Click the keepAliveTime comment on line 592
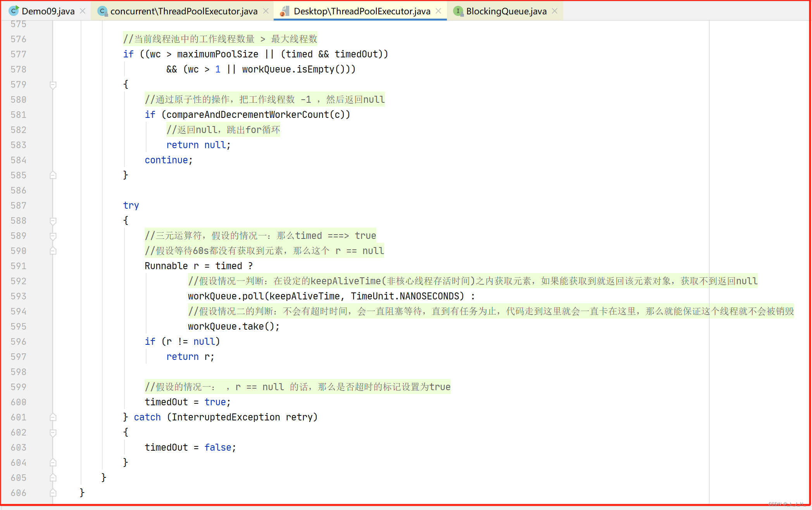The height and width of the screenshot is (510, 812). (x=473, y=281)
